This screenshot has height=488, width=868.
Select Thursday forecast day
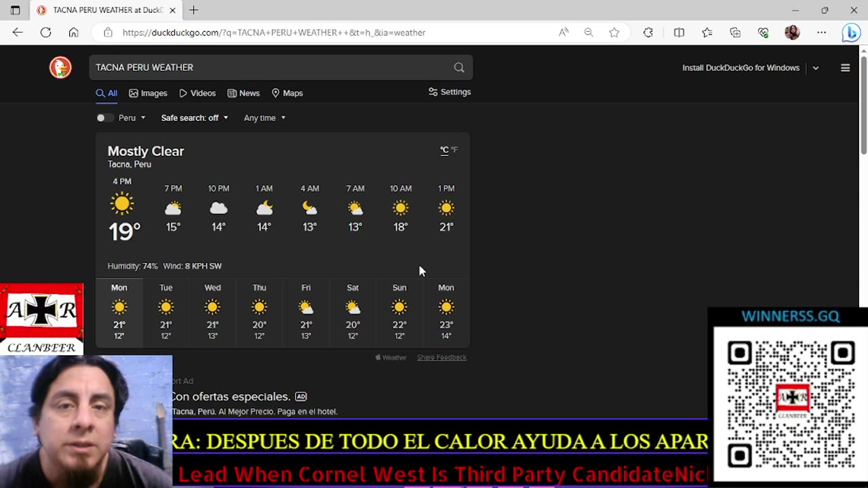pos(260,312)
